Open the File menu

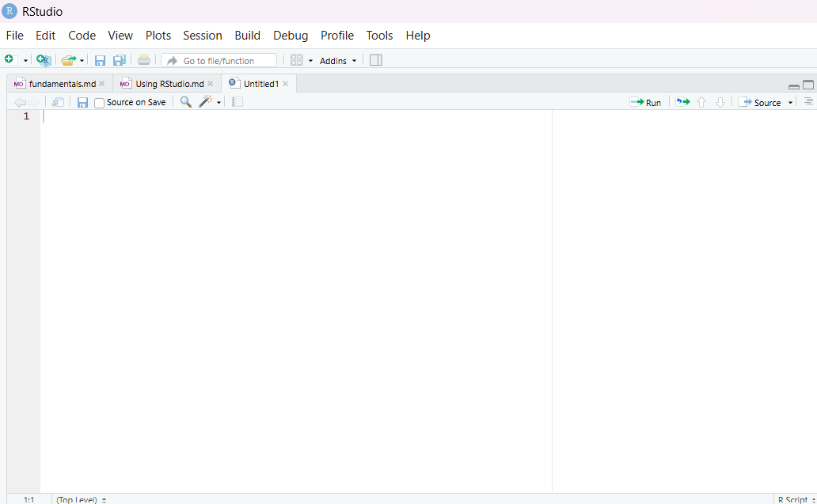point(14,36)
